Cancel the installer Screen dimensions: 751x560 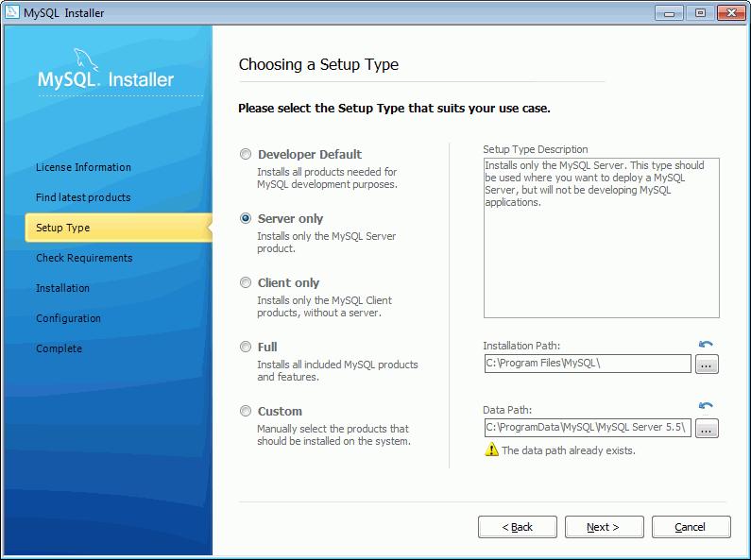(x=691, y=527)
